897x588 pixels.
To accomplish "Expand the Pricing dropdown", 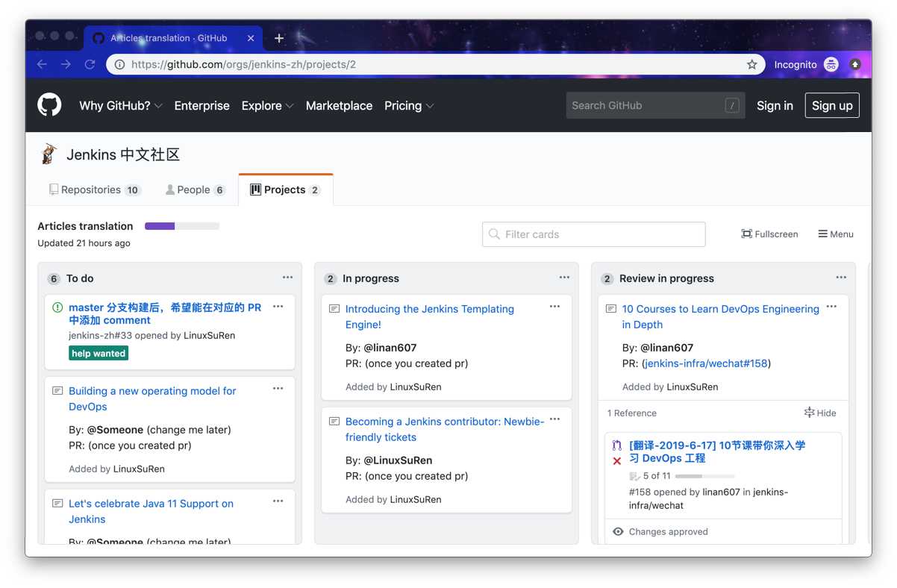I will pos(409,106).
